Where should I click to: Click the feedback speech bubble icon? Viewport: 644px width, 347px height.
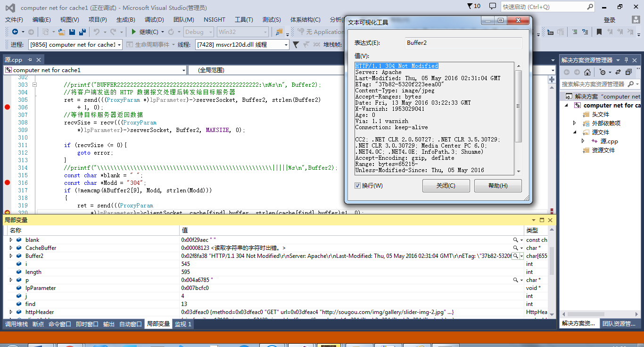[493, 6]
